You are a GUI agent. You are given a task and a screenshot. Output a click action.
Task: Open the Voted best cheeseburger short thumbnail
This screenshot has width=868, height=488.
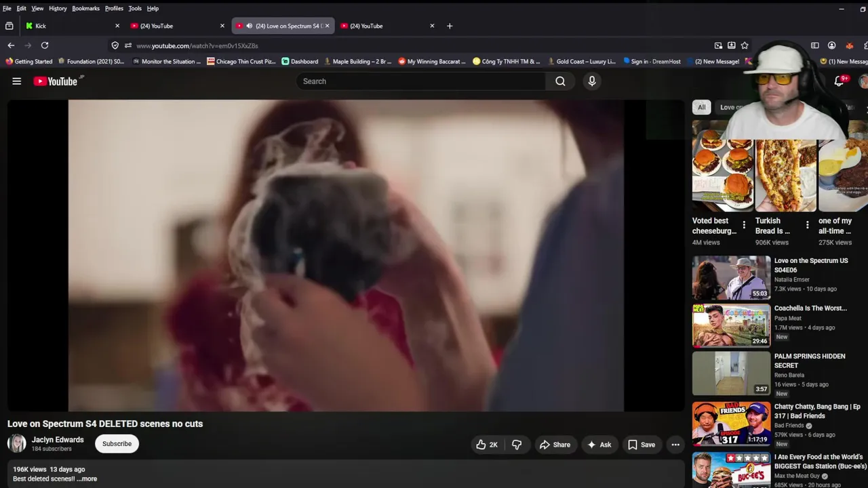pyautogui.click(x=722, y=166)
